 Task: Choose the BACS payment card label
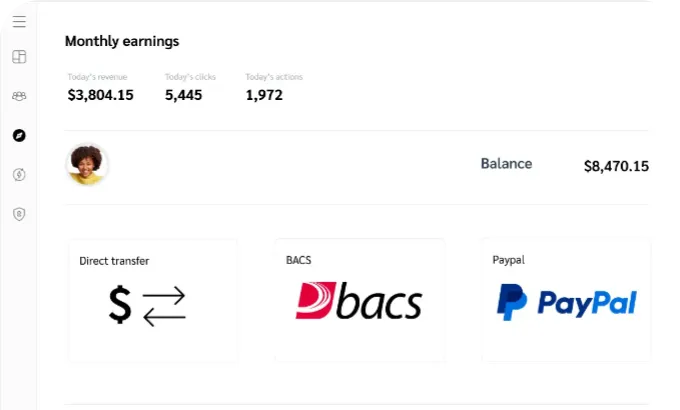298,260
